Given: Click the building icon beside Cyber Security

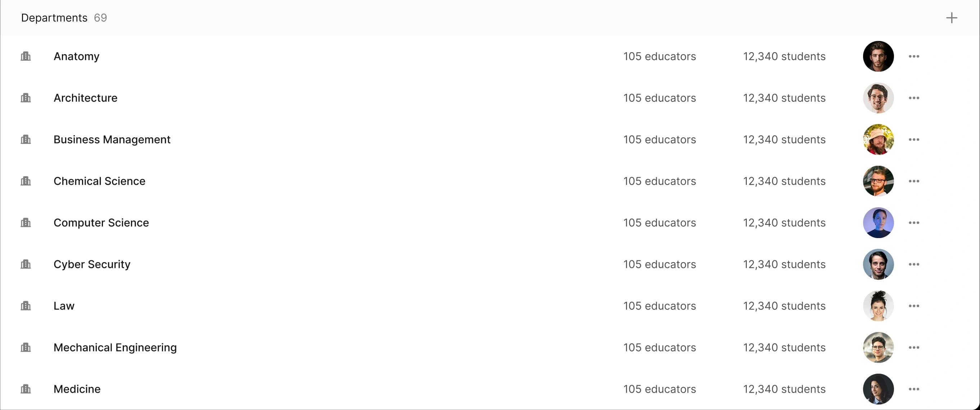Looking at the screenshot, I should pyautogui.click(x=26, y=264).
